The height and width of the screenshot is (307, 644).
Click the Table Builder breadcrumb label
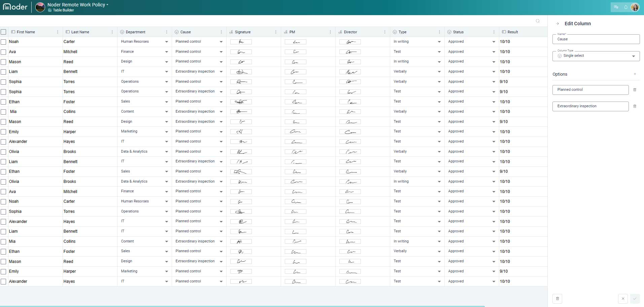tap(63, 10)
